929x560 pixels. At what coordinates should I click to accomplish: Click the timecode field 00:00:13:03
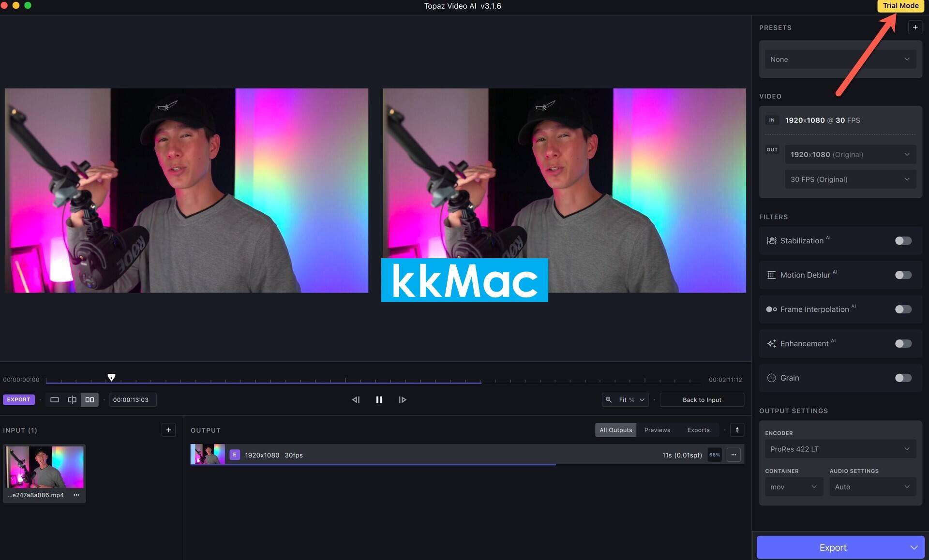click(x=133, y=400)
